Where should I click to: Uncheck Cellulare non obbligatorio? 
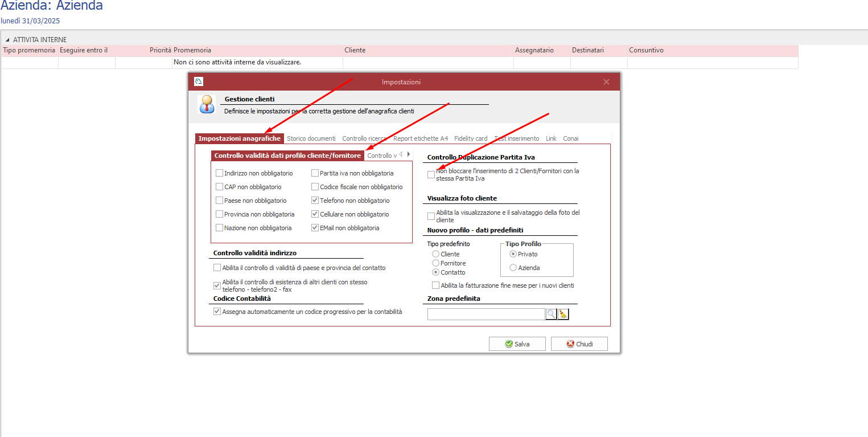click(x=315, y=214)
